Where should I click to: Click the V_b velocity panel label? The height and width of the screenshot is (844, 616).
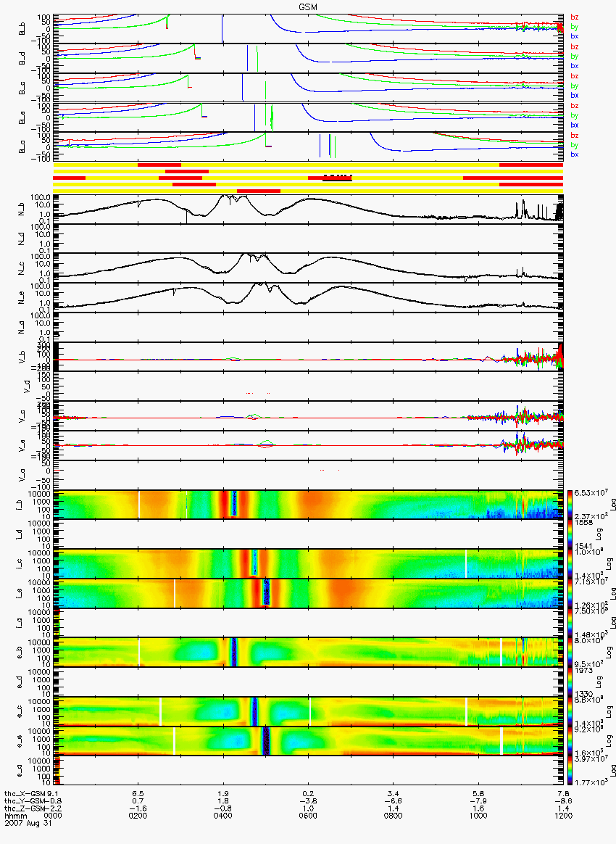click(22, 357)
